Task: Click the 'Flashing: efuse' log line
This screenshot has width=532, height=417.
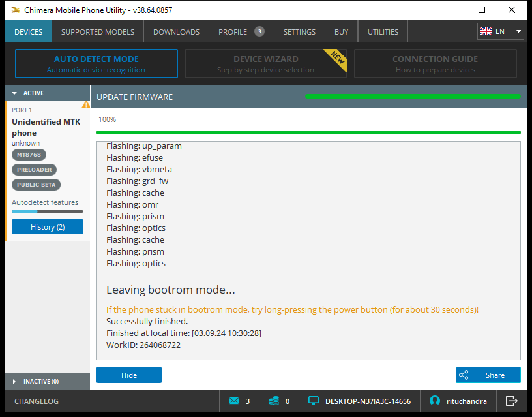Action: (x=135, y=157)
